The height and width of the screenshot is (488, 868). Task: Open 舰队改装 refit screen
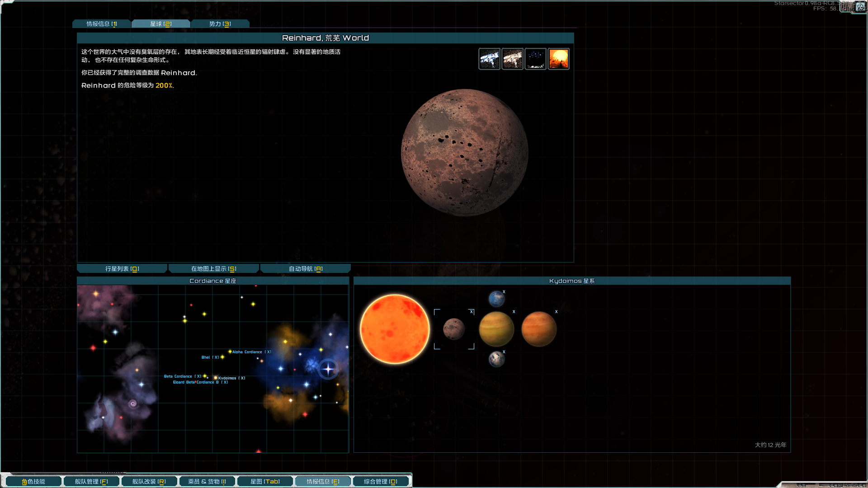pyautogui.click(x=149, y=482)
